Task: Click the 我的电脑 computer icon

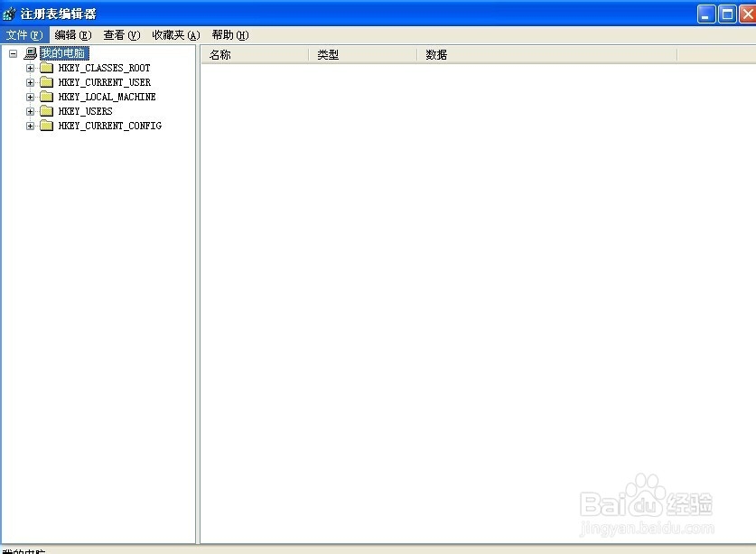Action: 31,53
